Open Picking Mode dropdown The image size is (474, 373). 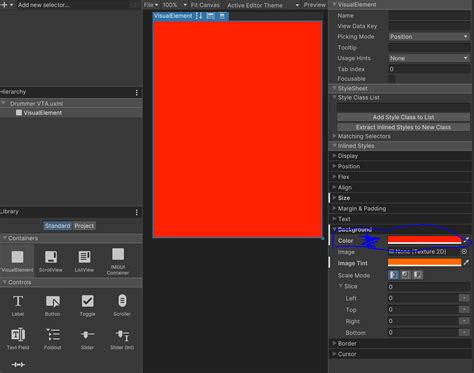(x=429, y=37)
